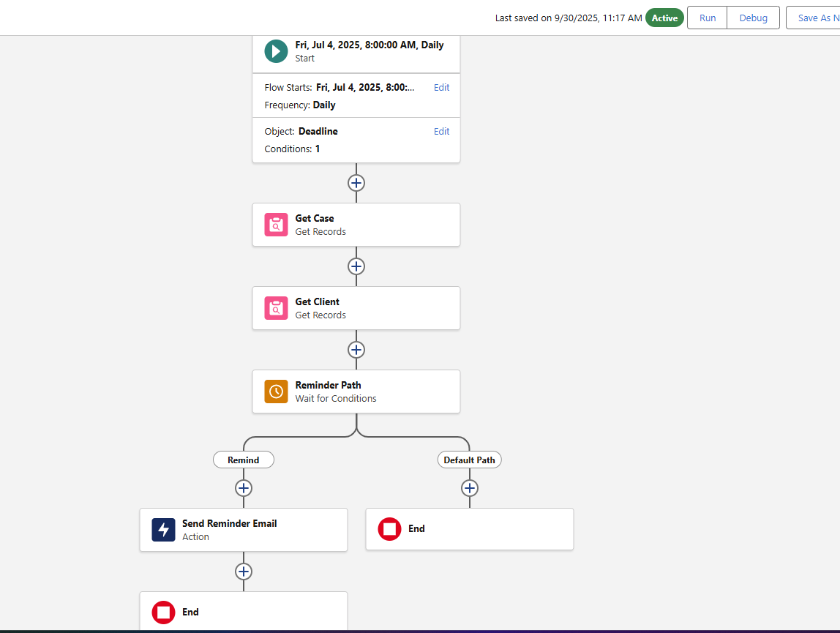The image size is (840, 633).
Task: Click End stop icon under Default Path
Action: tap(389, 529)
